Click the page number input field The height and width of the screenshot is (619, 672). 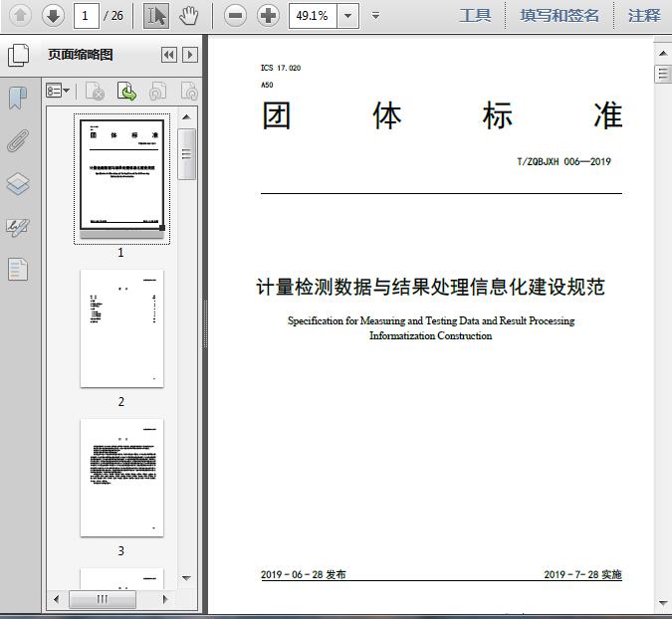click(x=88, y=15)
